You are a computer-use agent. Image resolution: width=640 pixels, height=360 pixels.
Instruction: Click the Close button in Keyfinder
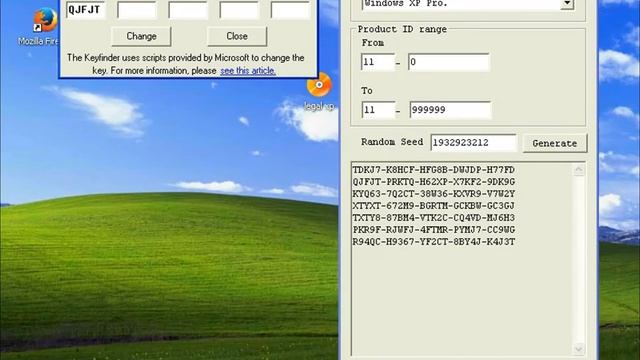pyautogui.click(x=237, y=36)
